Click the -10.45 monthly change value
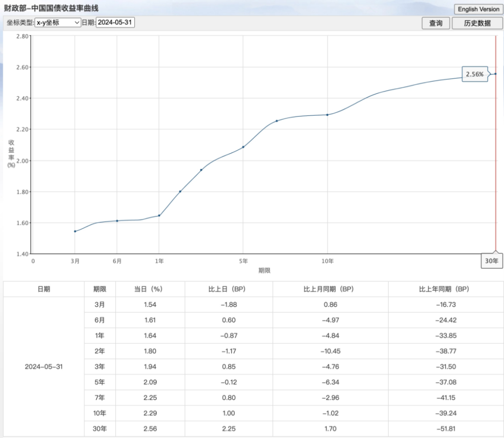504x438 pixels. 330,351
